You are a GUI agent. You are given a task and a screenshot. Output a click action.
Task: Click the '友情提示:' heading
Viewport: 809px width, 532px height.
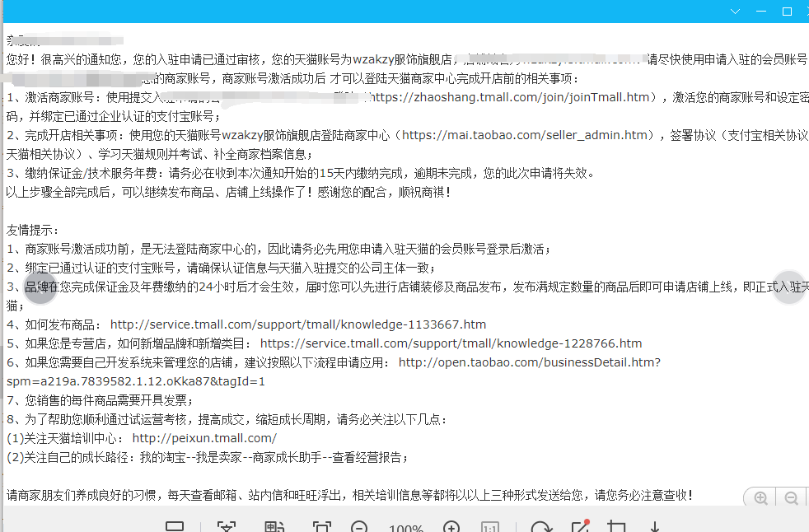[x=32, y=230]
